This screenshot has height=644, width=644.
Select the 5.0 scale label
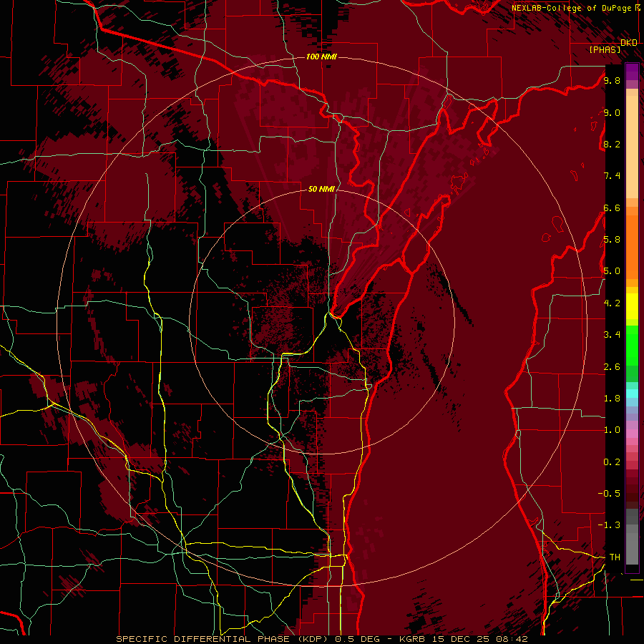click(x=612, y=271)
